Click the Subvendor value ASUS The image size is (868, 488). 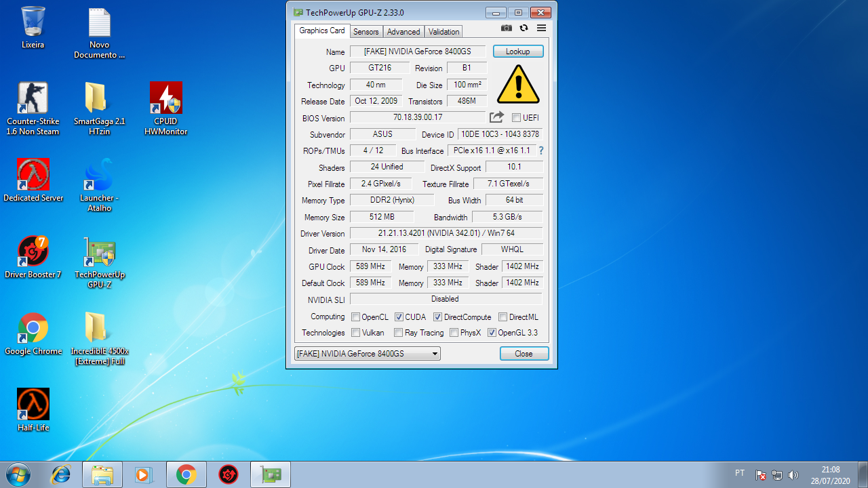point(382,134)
